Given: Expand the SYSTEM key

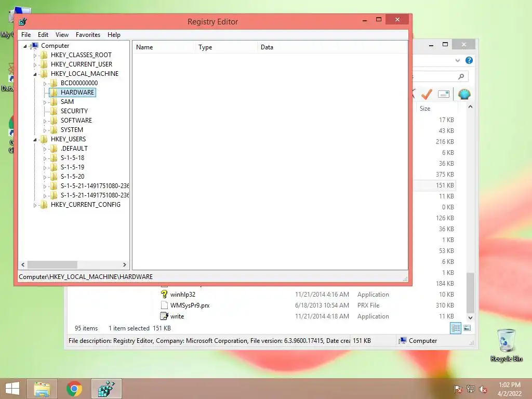Looking at the screenshot, I should coord(45,130).
